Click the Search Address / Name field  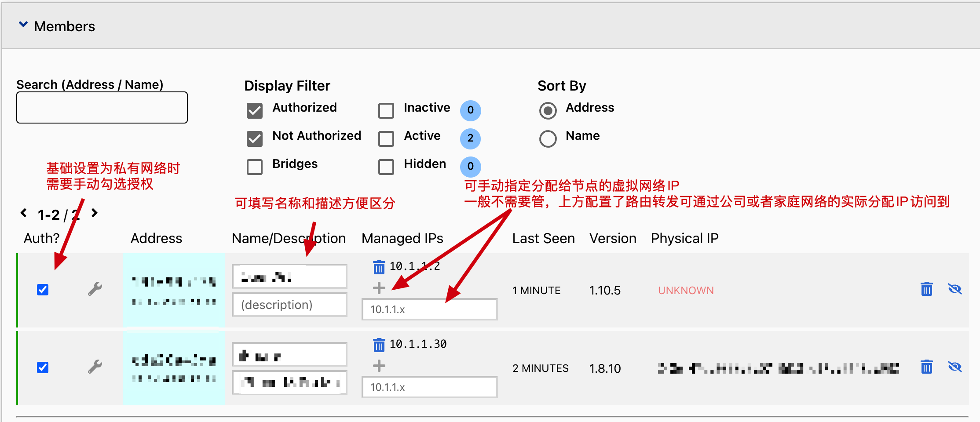(x=102, y=108)
